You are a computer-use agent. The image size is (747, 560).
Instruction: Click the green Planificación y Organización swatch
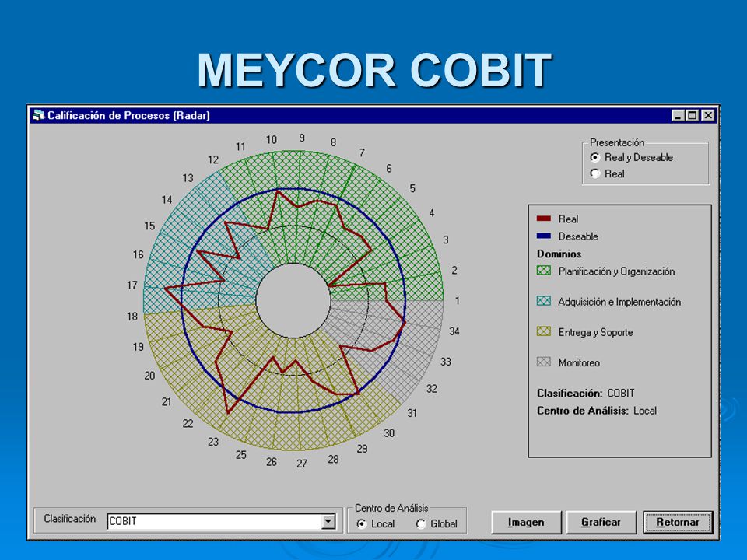coord(544,271)
